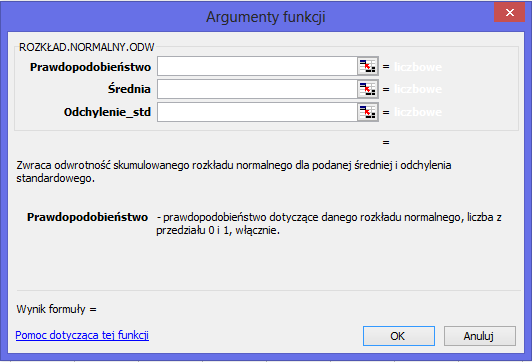Select the Odchylenie_std input field
This screenshot has height=362, width=532.
tap(257, 112)
